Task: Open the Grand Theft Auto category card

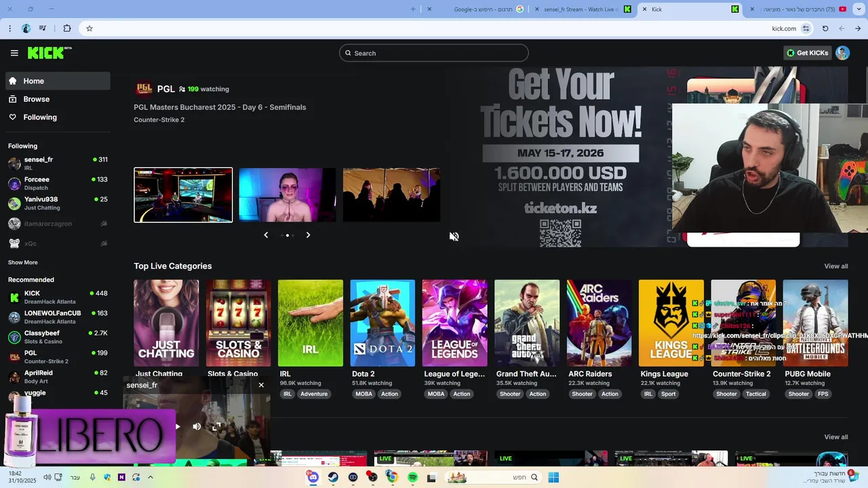Action: [x=527, y=323]
